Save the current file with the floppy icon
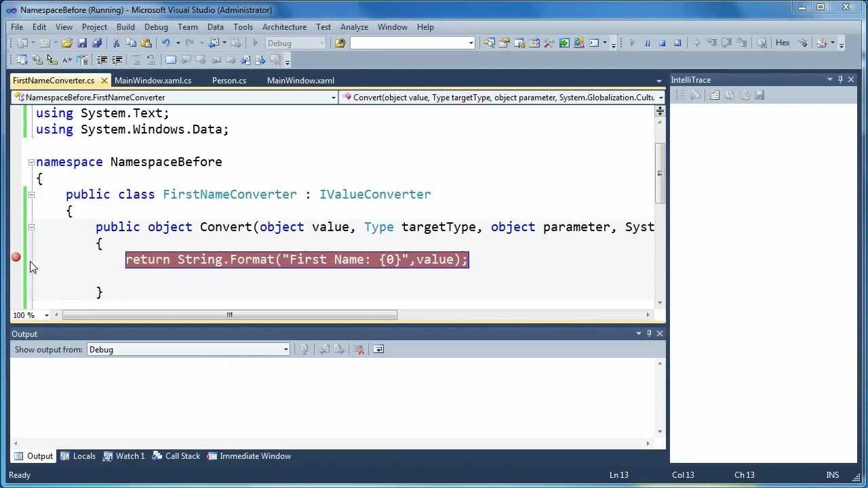The height and width of the screenshot is (488, 868). pyautogui.click(x=82, y=43)
